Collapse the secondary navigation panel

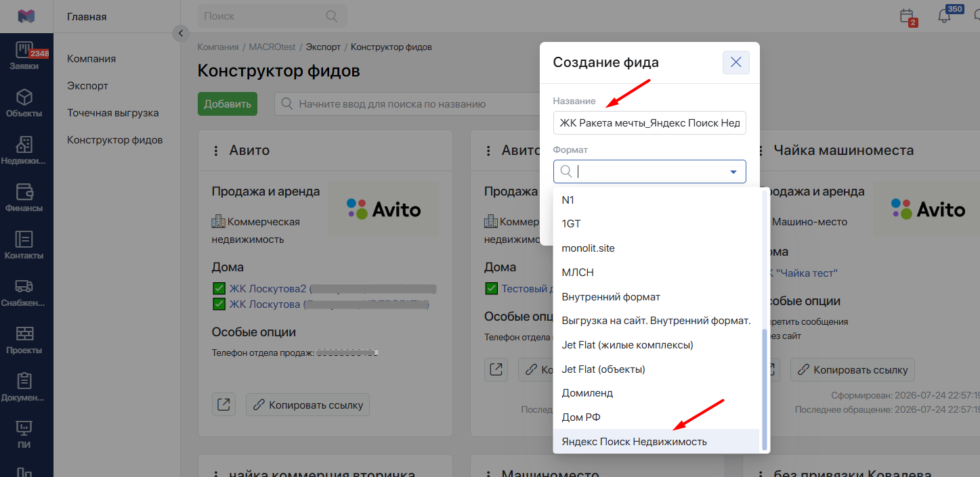[180, 33]
